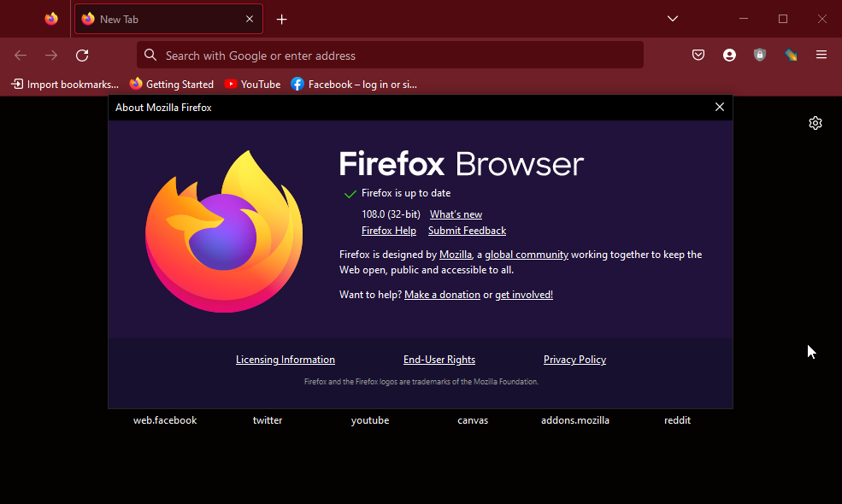Go forward one page

[x=51, y=56]
